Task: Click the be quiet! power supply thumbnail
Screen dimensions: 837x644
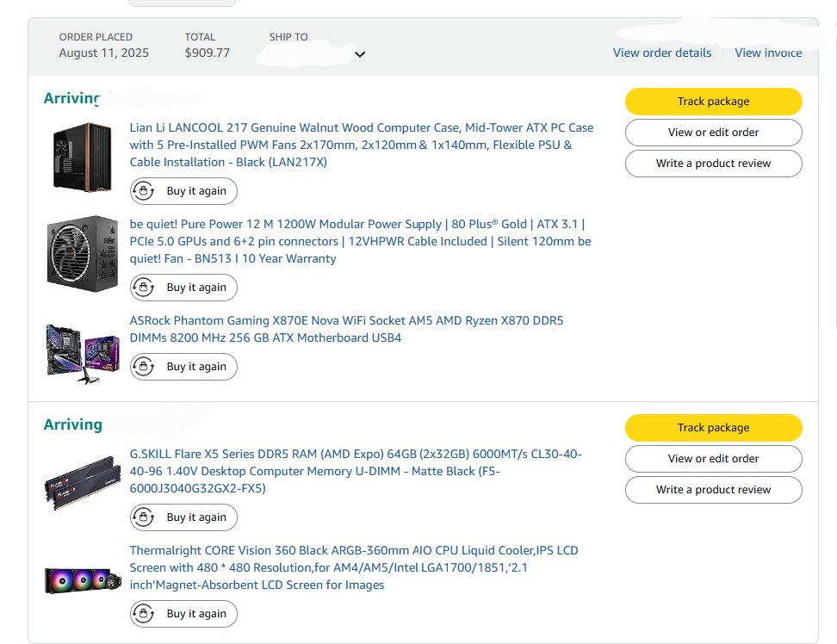Action: pyautogui.click(x=82, y=253)
